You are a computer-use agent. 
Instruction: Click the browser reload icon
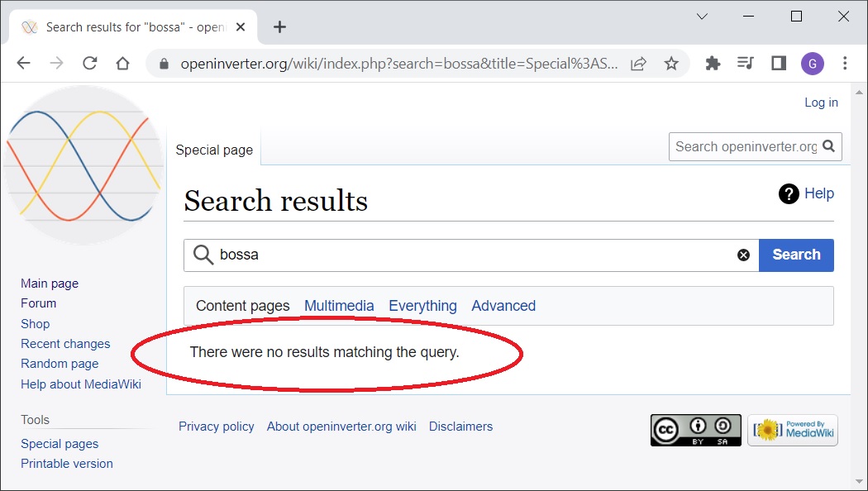(x=89, y=64)
